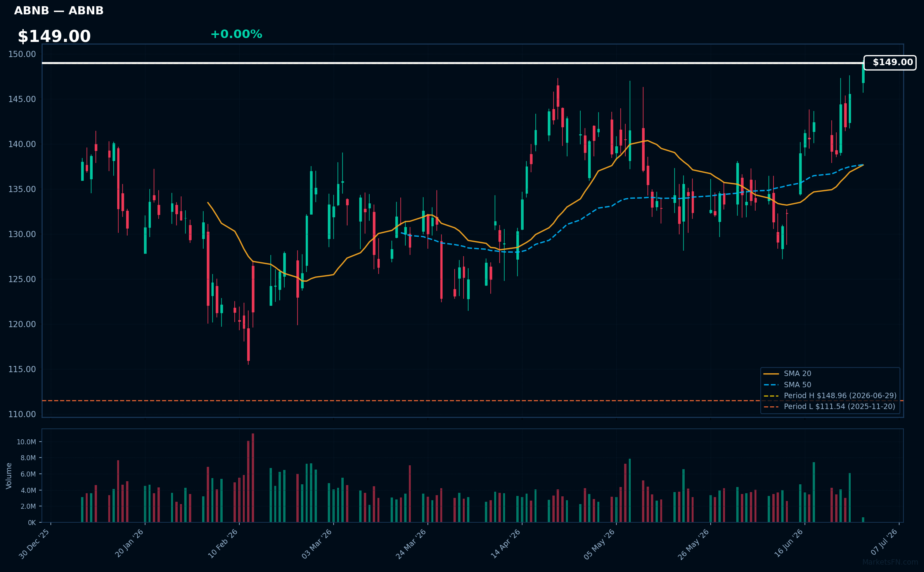Screen dimensions: 924x572
Task: Click the 30 Dec '25 date label
Action: 34,544
